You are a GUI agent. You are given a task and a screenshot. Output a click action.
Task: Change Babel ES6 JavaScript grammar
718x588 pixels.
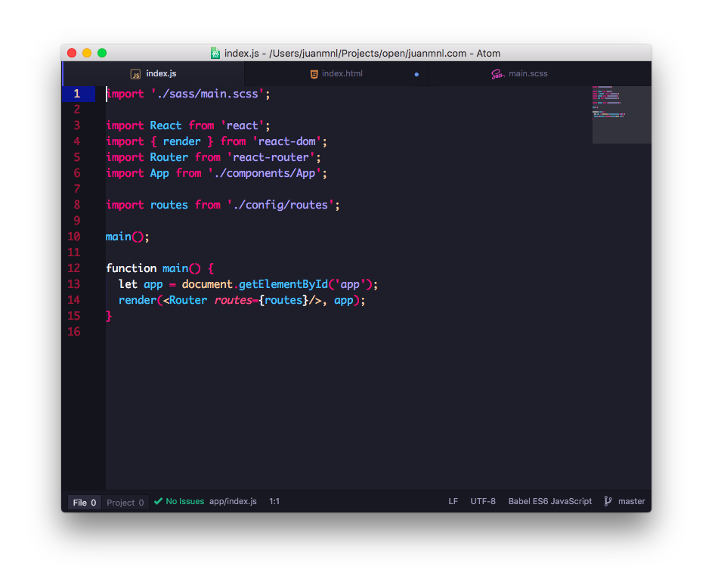click(550, 501)
